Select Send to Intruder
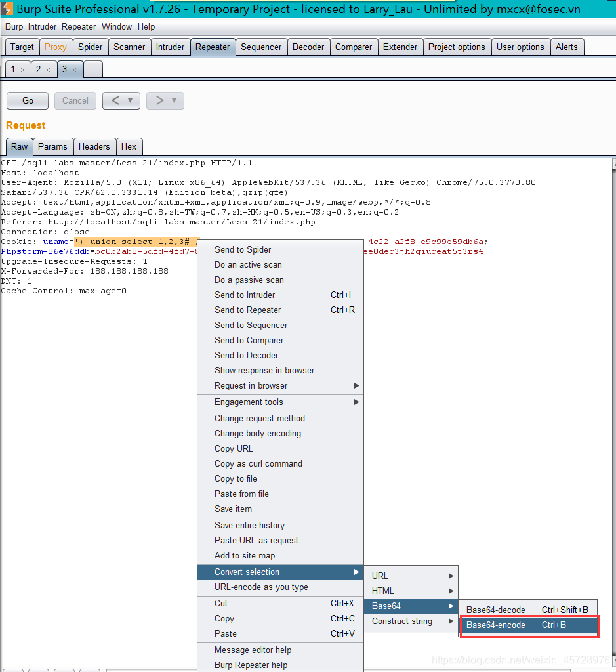Image resolution: width=616 pixels, height=672 pixels. (x=280, y=295)
